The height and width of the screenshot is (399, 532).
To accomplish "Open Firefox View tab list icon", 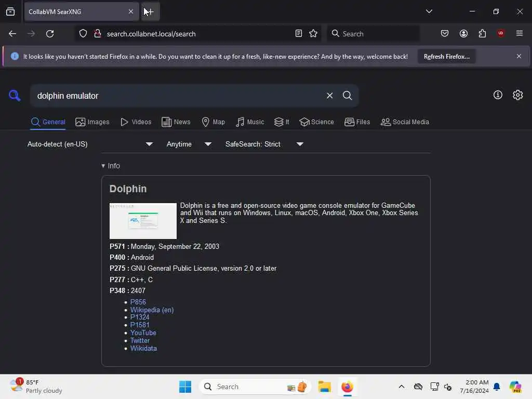I will click(x=10, y=12).
